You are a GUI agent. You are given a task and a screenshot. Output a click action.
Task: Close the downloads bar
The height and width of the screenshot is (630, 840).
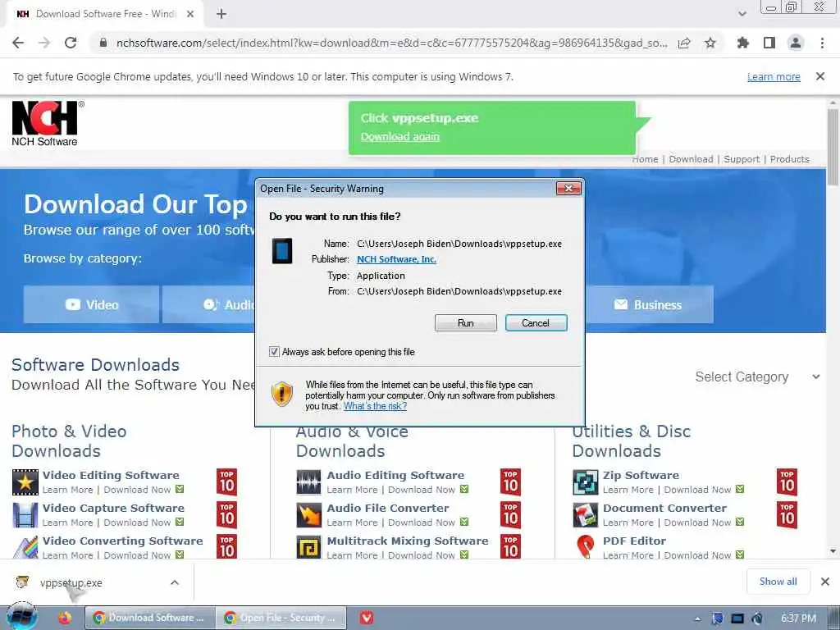pyautogui.click(x=825, y=582)
